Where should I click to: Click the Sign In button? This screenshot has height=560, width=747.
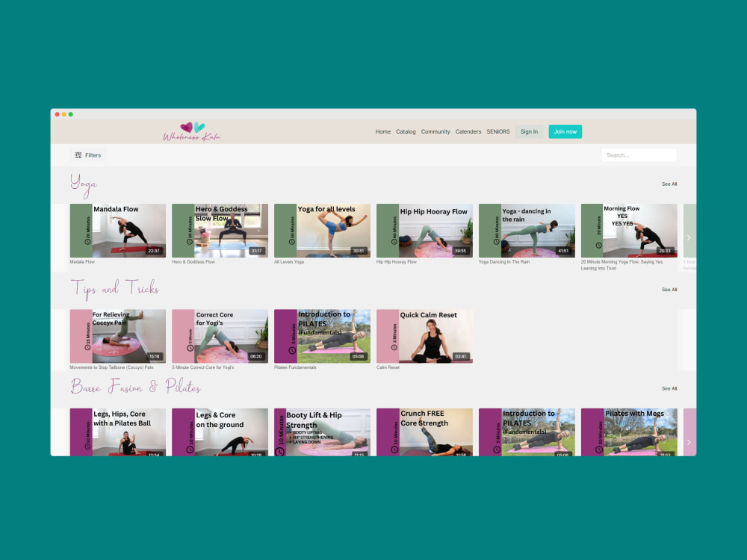pyautogui.click(x=529, y=132)
